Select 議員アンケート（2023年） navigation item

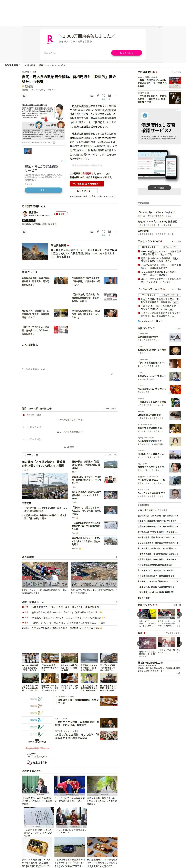pyautogui.click(x=52, y=65)
